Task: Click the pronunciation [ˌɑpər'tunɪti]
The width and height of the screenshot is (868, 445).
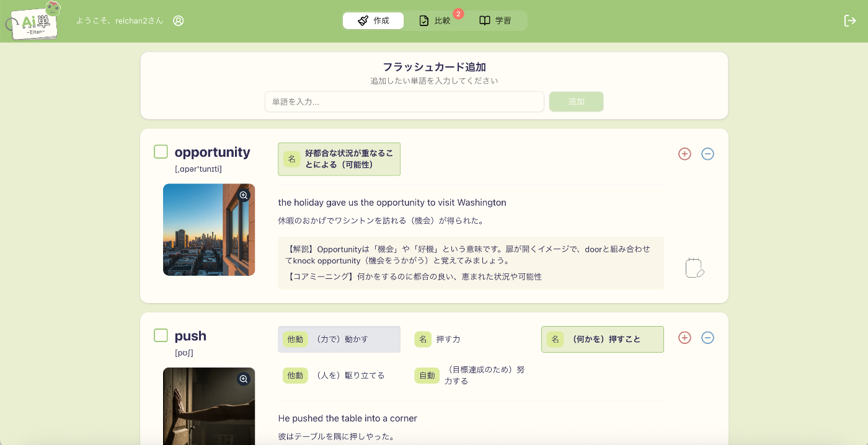Action: 198,169
